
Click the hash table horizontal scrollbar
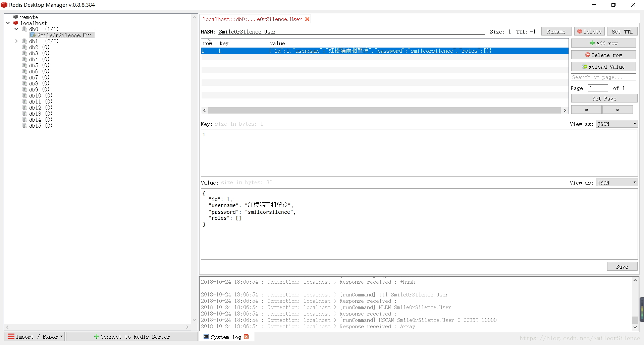384,110
